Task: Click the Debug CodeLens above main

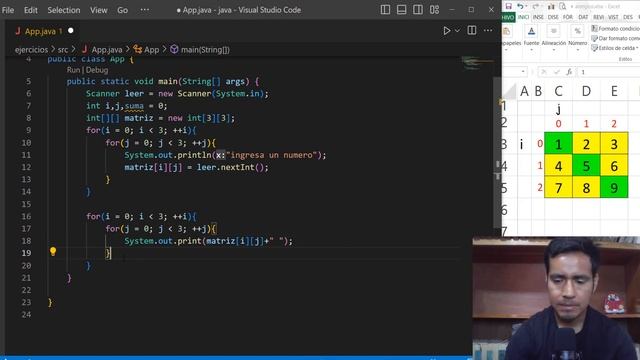Action: coord(97,70)
